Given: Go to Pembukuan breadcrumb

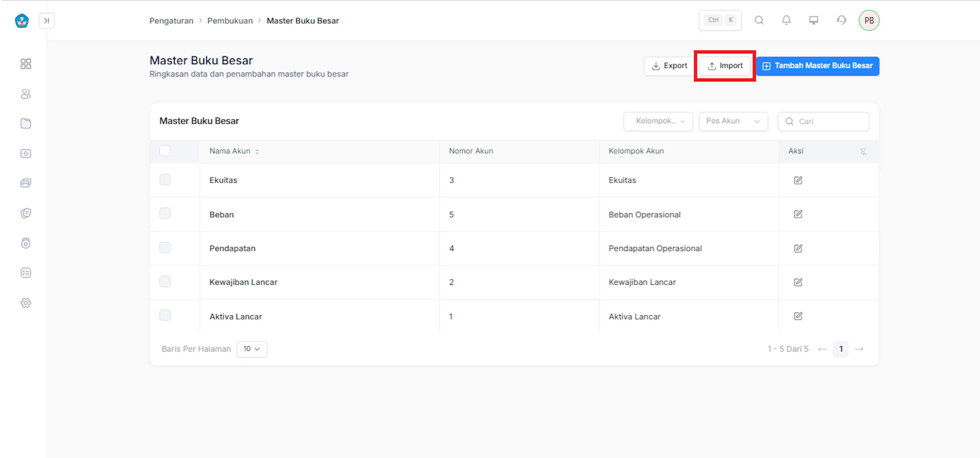Looking at the screenshot, I should pyautogui.click(x=230, y=20).
